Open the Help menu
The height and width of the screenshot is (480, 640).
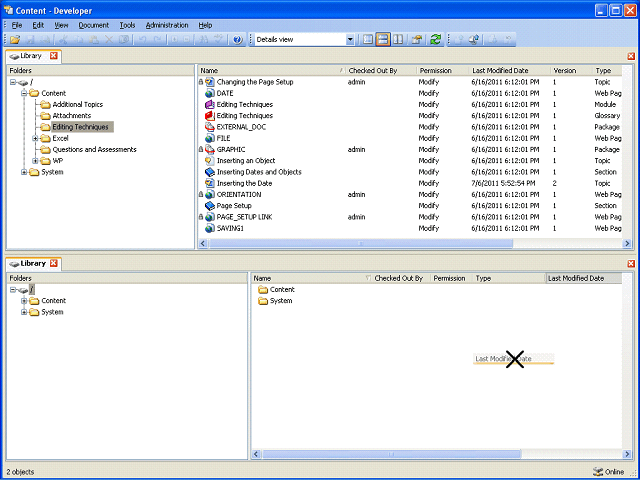(x=205, y=25)
